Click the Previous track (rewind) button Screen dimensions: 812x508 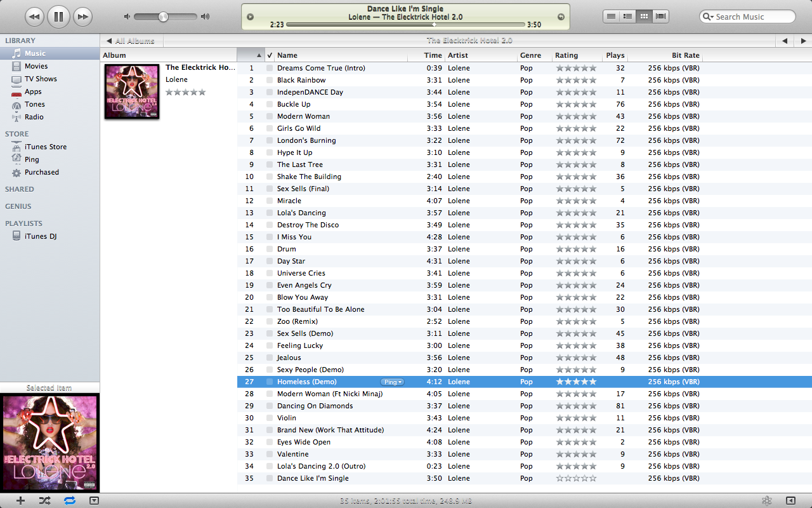pos(34,17)
